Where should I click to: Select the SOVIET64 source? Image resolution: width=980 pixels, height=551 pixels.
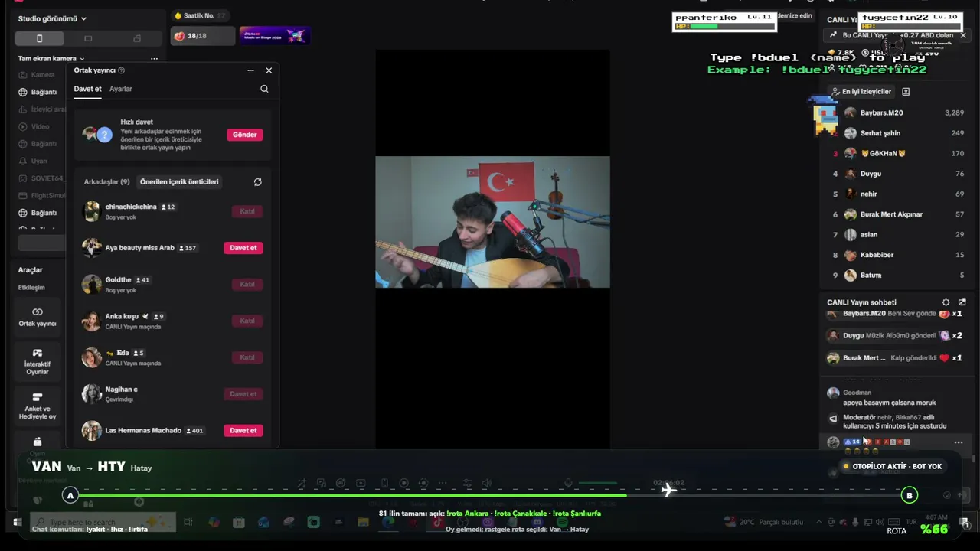click(x=42, y=178)
